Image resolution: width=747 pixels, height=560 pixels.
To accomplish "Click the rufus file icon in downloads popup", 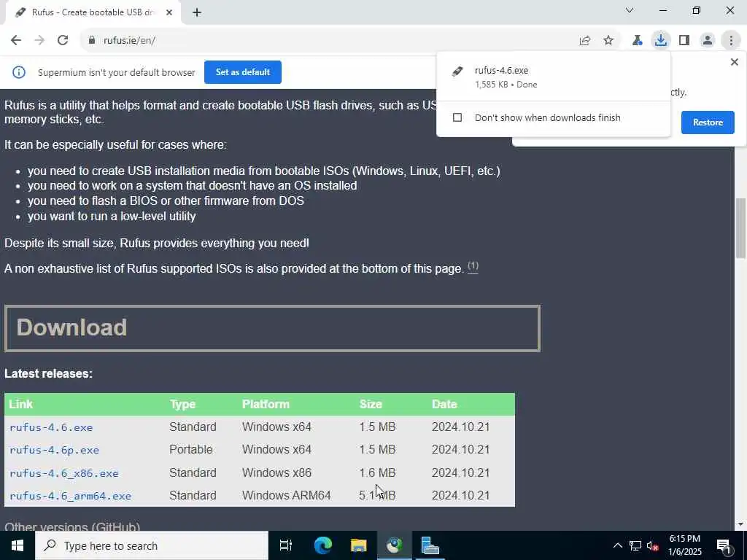I will (457, 71).
